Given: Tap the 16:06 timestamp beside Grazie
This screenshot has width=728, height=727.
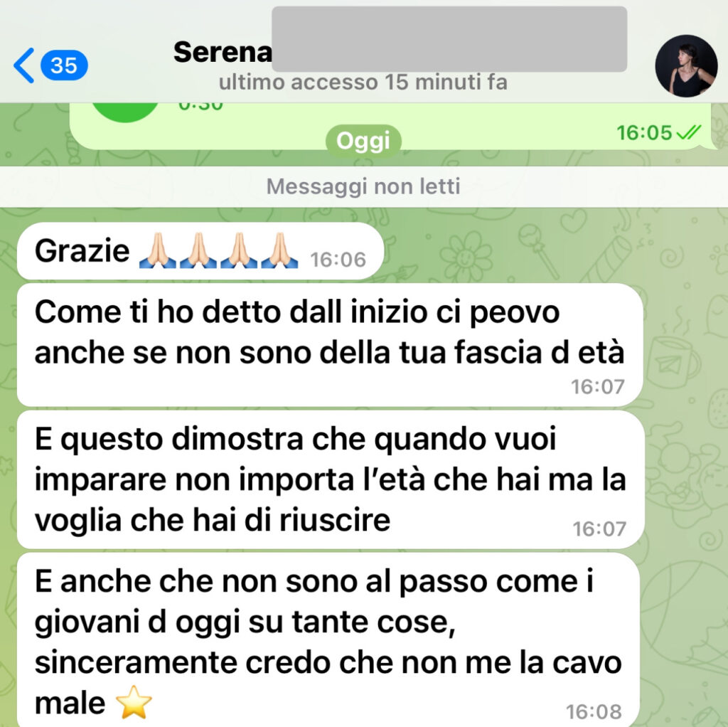Looking at the screenshot, I should pyautogui.click(x=338, y=260).
